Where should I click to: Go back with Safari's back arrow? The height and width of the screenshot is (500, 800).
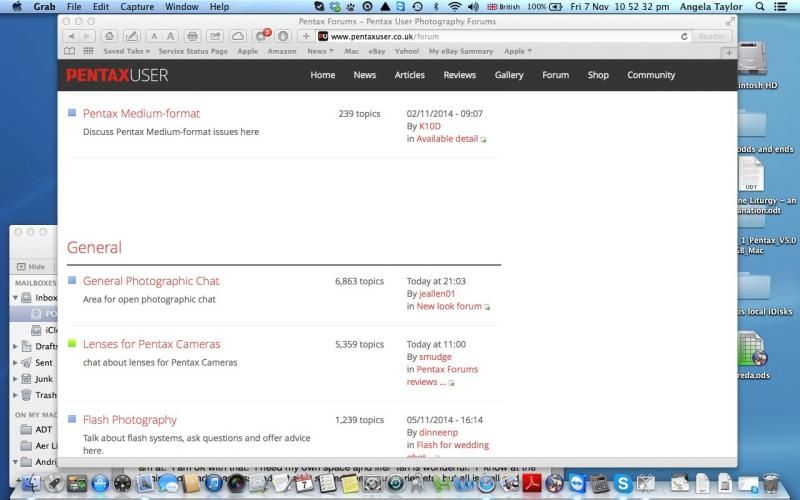[x=71, y=36]
